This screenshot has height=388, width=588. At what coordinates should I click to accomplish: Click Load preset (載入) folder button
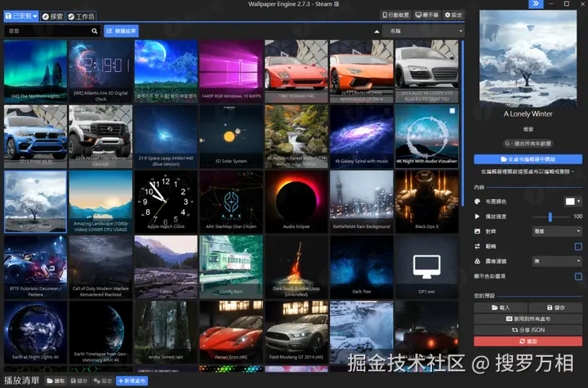coord(501,307)
